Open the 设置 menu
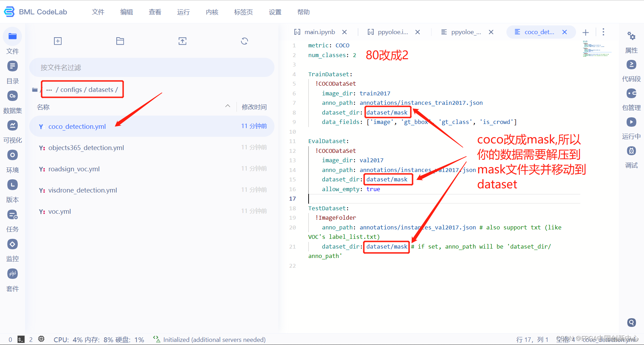644x345 pixels. [275, 12]
